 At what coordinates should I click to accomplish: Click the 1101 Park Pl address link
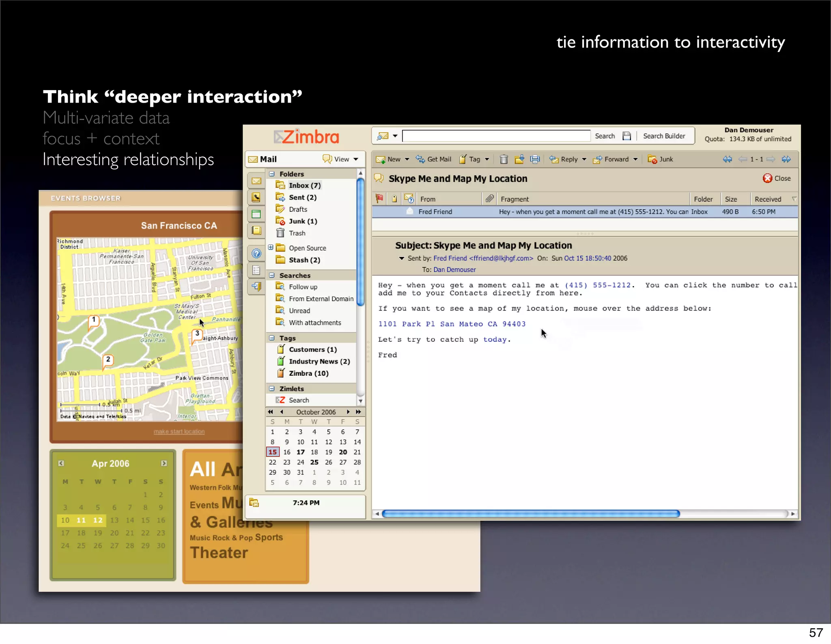click(452, 324)
